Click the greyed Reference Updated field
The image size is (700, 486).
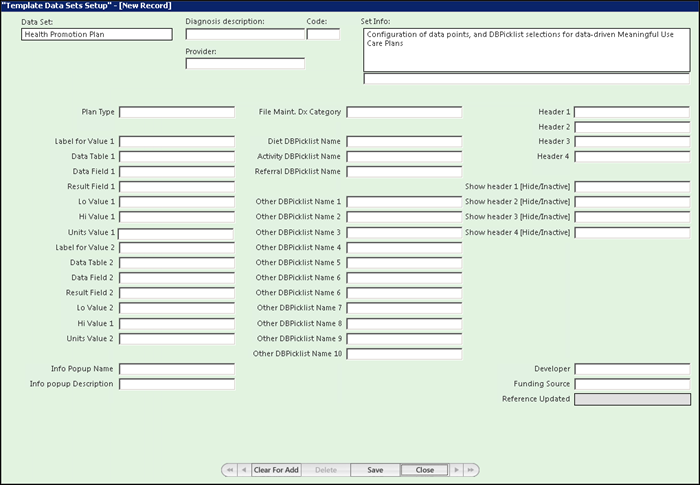[x=632, y=399]
